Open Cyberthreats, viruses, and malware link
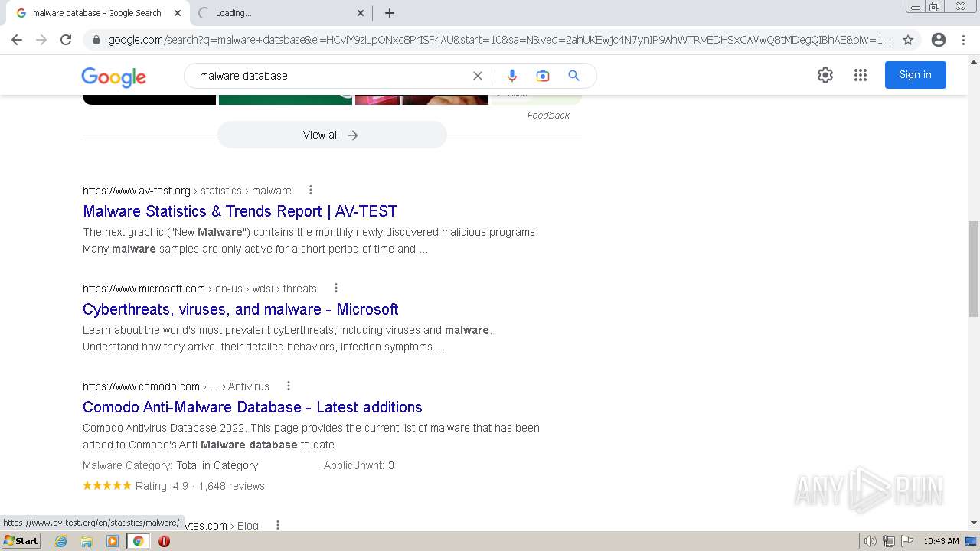The width and height of the screenshot is (980, 551). click(x=240, y=309)
